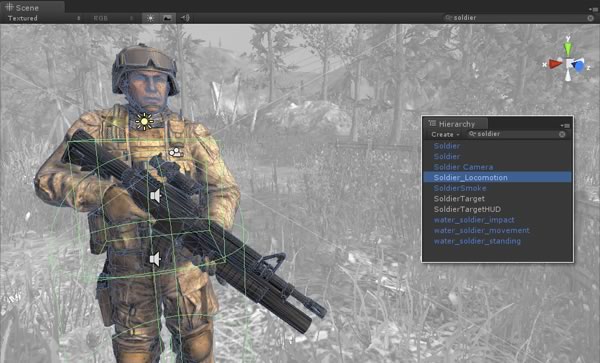Toggle the game overlay image button

(x=167, y=18)
